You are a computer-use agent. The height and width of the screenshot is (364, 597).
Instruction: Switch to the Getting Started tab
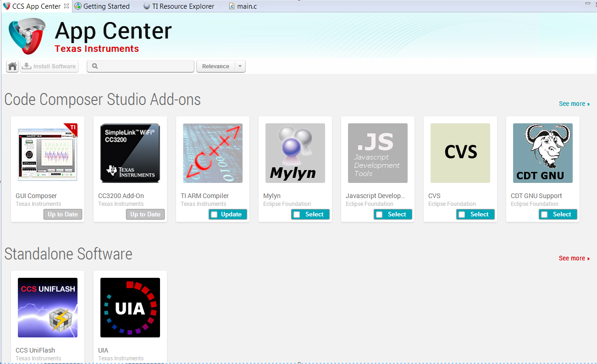pyautogui.click(x=102, y=6)
